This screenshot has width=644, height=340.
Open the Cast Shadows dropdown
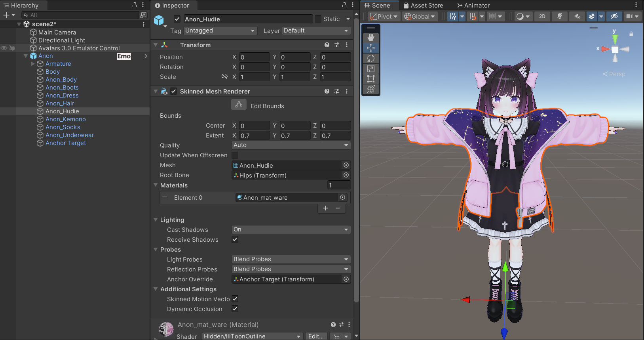[x=291, y=229]
